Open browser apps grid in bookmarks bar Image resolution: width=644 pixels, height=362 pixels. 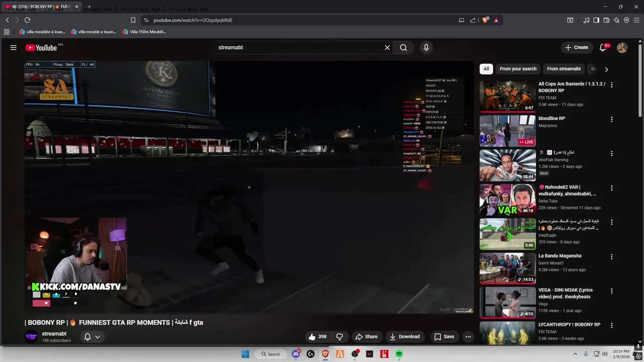tap(7, 32)
